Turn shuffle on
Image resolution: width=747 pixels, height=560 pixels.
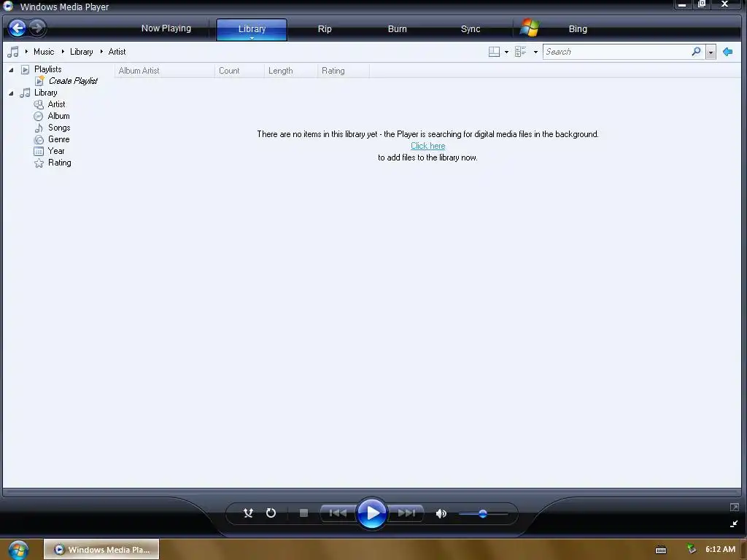[x=248, y=513]
